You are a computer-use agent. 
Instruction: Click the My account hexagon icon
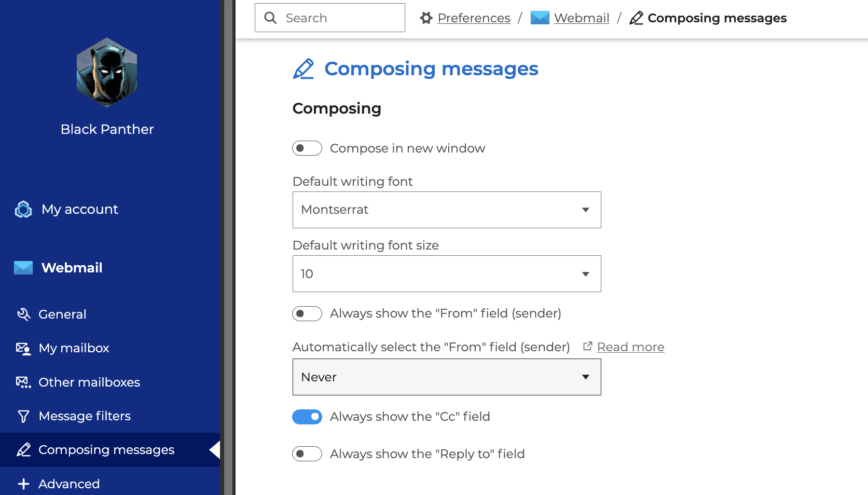pos(23,209)
